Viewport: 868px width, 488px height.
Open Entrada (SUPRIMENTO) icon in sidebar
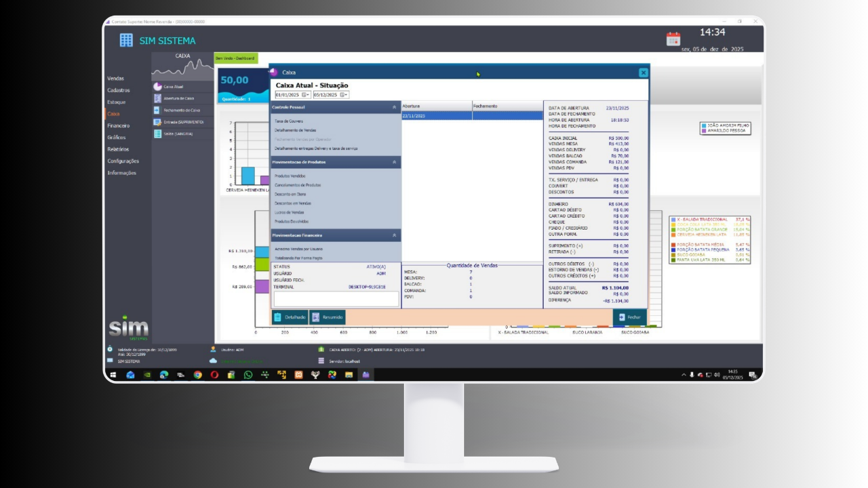[x=157, y=122]
